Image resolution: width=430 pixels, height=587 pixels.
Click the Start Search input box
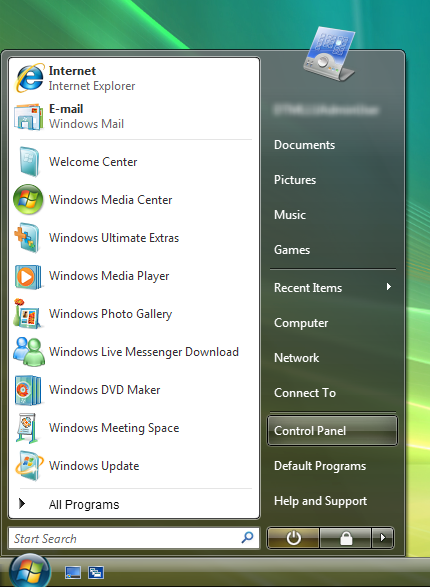click(134, 538)
